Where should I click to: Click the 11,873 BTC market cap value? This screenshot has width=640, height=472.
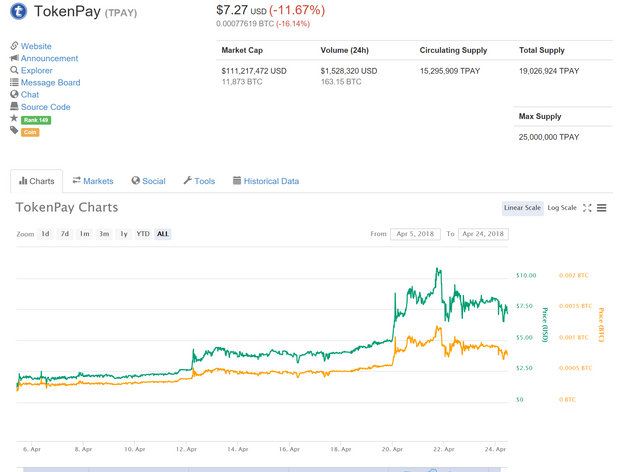[x=242, y=82]
